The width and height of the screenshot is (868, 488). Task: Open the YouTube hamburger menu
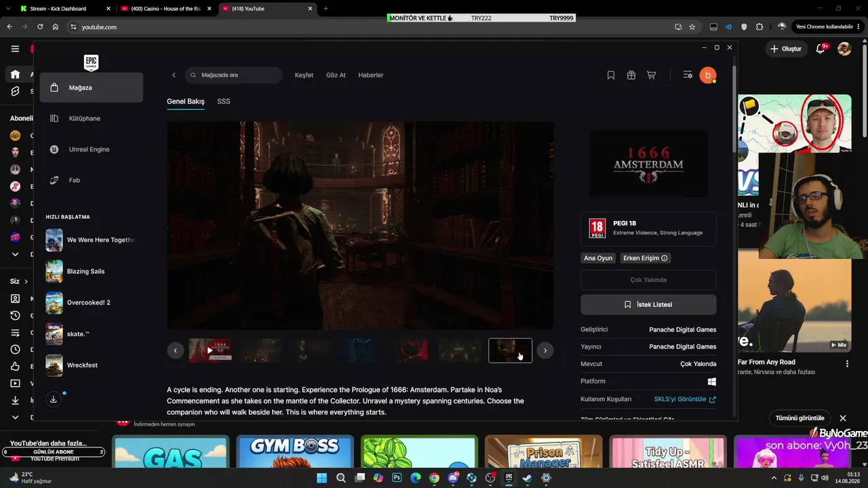[15, 49]
